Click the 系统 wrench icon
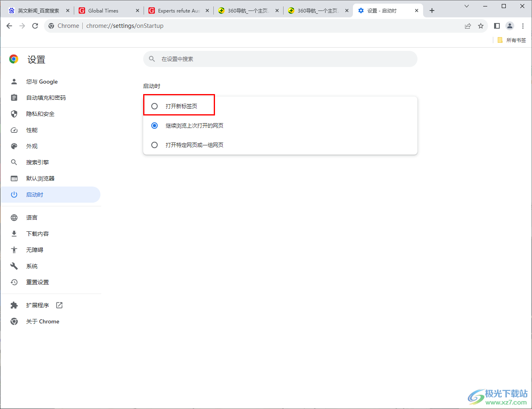This screenshot has height=409, width=532. [x=14, y=266]
